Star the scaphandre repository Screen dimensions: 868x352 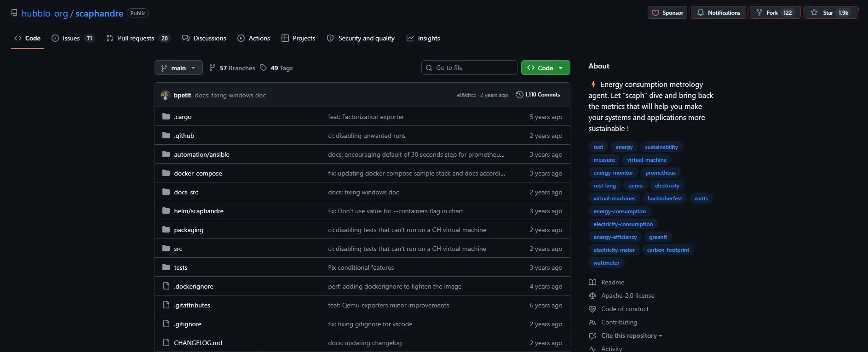(830, 13)
